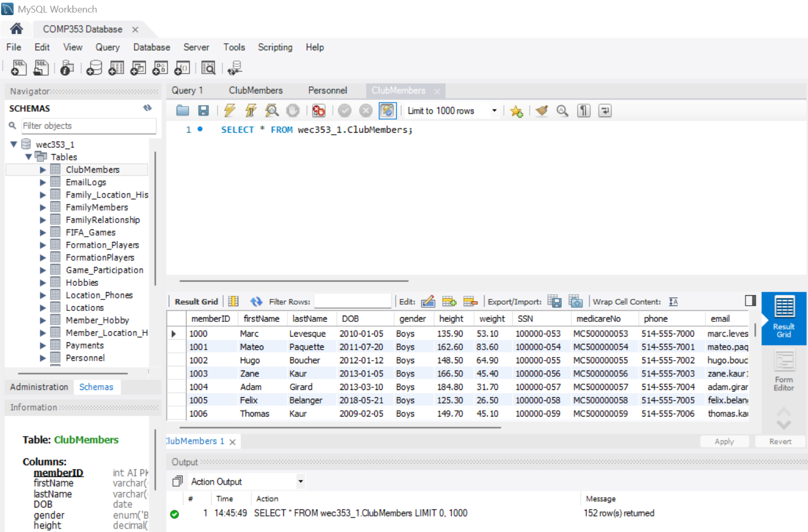Close the ClubMembers 1 result tab

pyautogui.click(x=233, y=442)
